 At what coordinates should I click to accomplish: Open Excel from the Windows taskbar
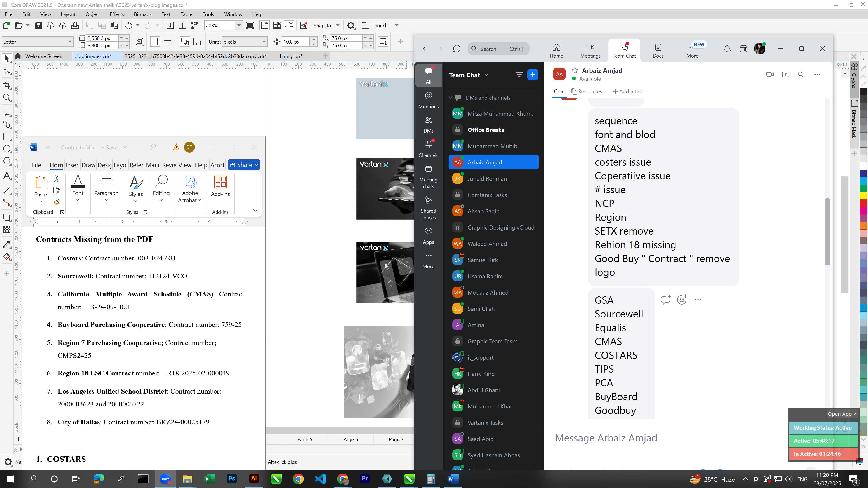coord(210,479)
